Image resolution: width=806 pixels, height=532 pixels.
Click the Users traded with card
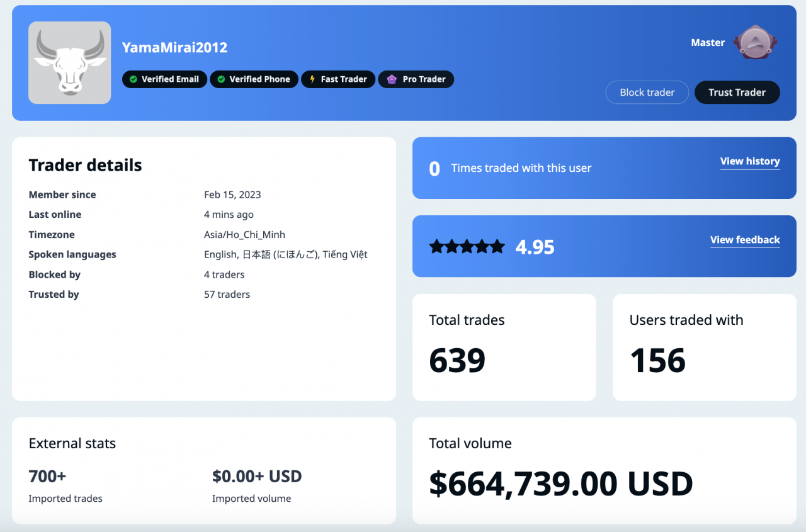704,347
